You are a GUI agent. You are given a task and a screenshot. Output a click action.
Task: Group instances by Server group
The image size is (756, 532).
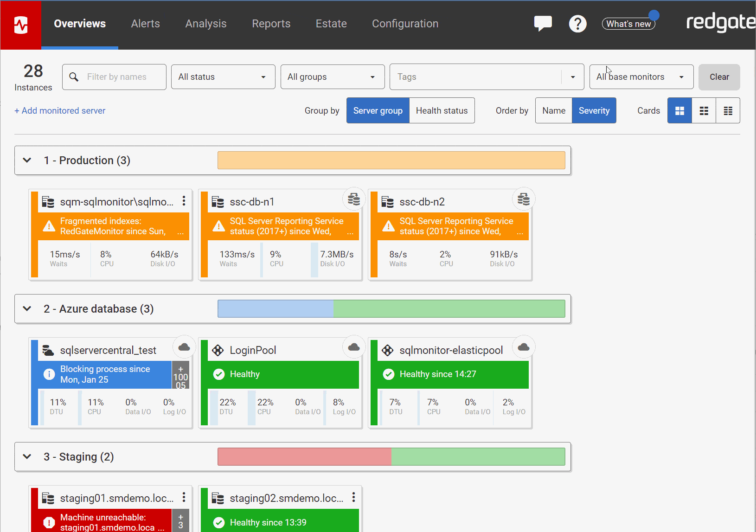coord(378,110)
